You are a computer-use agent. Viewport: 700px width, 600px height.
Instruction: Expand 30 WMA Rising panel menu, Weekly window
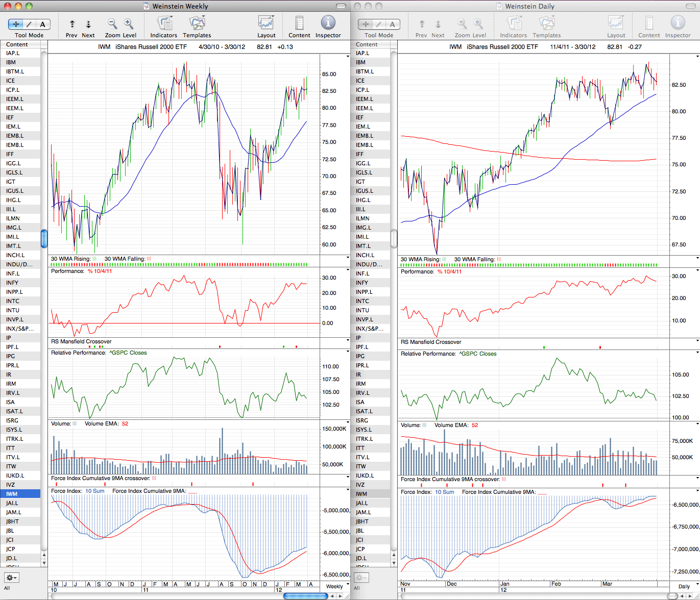348,258
